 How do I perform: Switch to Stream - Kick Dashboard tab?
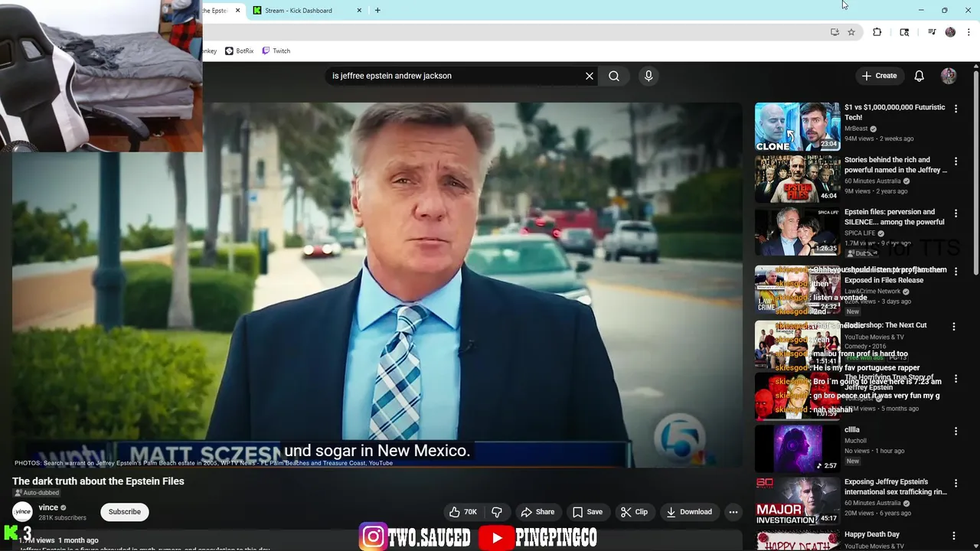[x=299, y=11]
